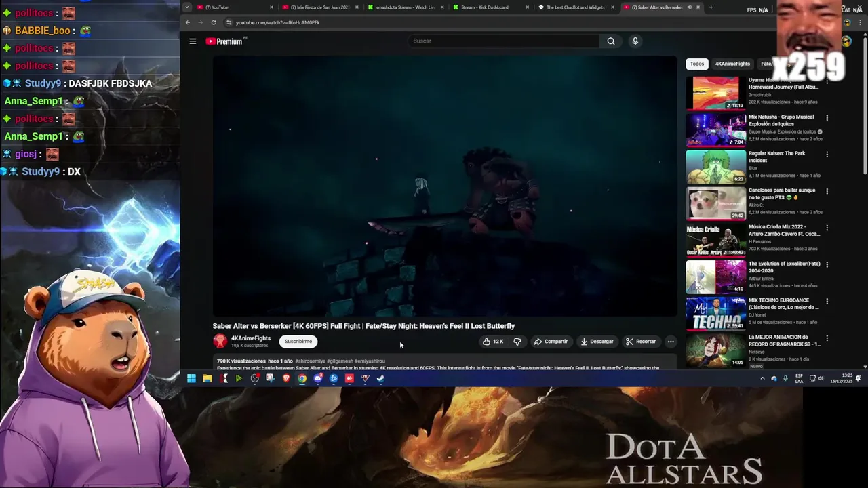Click inside the Buscar search field
The height and width of the screenshot is (488, 868).
(x=504, y=41)
